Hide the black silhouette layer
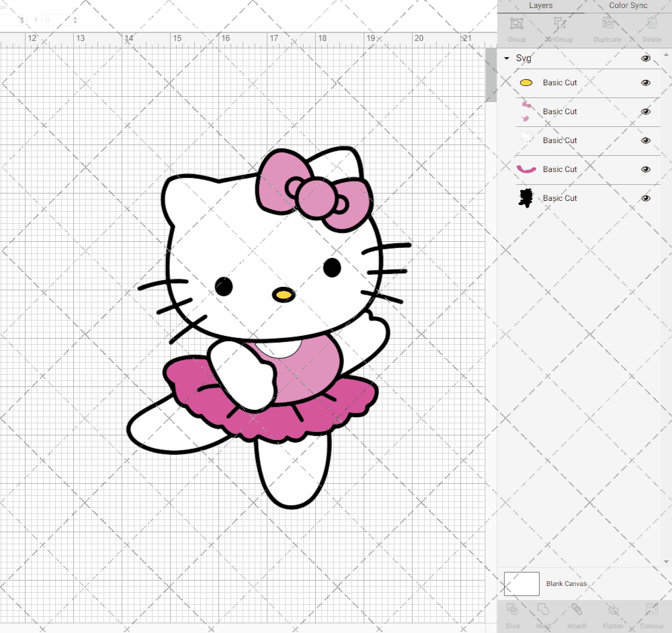Screen dimensions: 672x633 point(645,198)
